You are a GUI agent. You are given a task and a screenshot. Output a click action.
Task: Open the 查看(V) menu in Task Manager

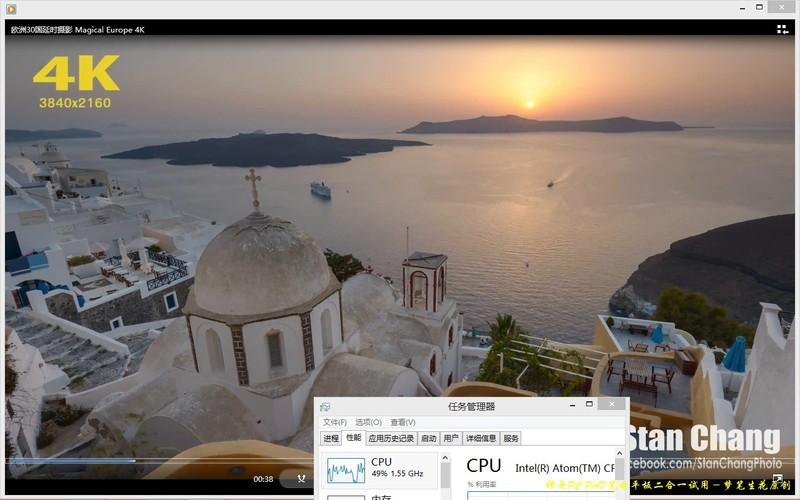coord(403,422)
